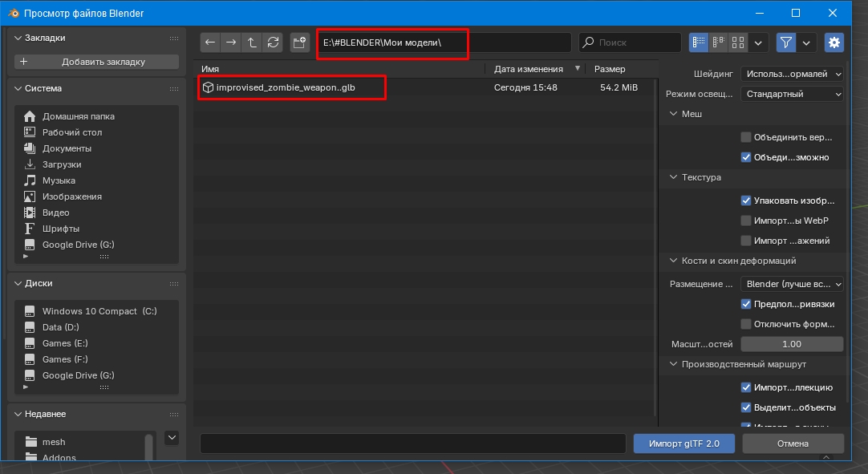Go forward to next folder
The height and width of the screenshot is (474, 868).
[231, 42]
